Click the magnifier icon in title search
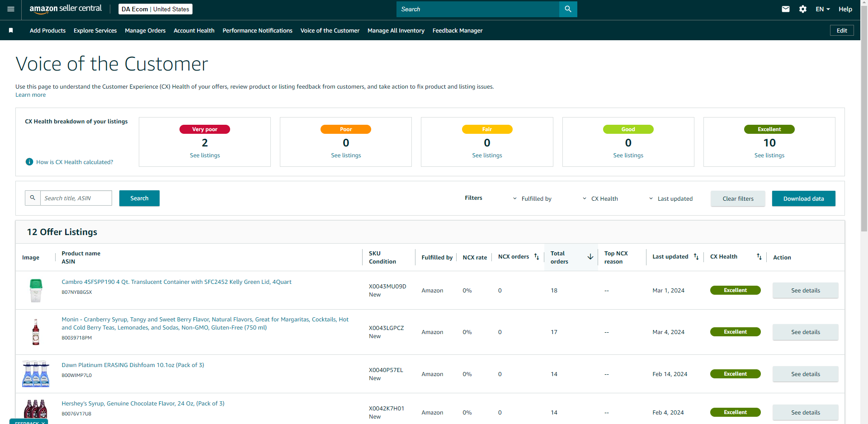868x424 pixels. pyautogui.click(x=33, y=198)
